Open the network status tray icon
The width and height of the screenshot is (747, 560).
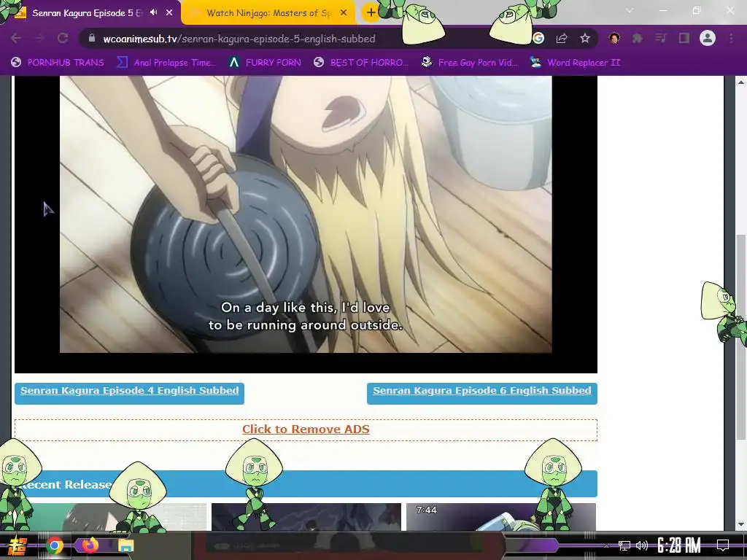624,545
